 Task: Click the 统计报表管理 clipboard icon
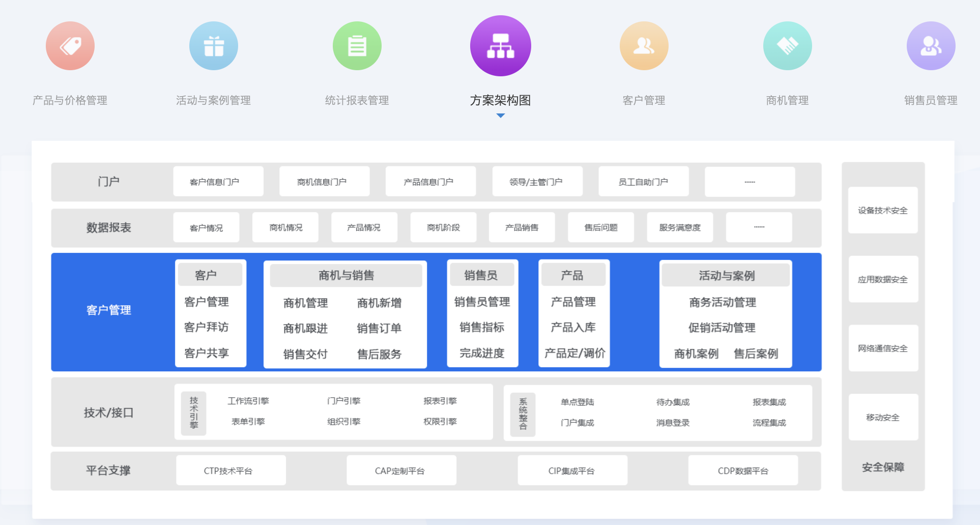tap(357, 45)
